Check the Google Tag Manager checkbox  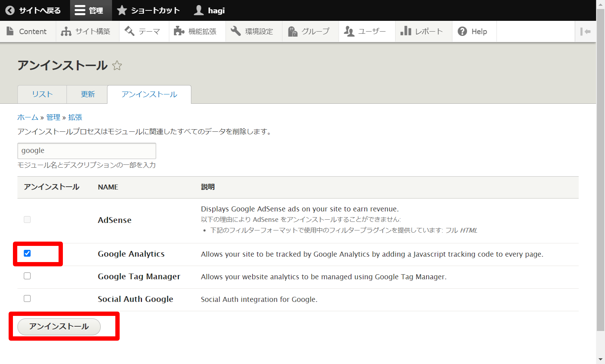(27, 276)
